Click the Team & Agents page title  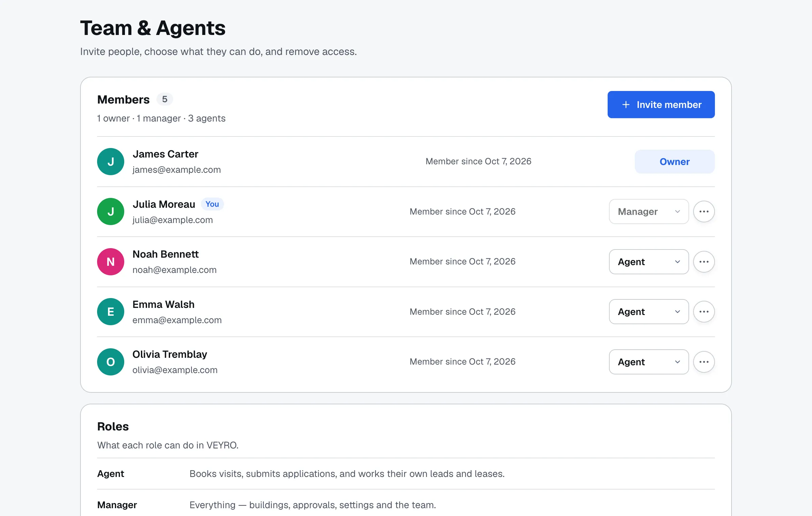pyautogui.click(x=153, y=28)
